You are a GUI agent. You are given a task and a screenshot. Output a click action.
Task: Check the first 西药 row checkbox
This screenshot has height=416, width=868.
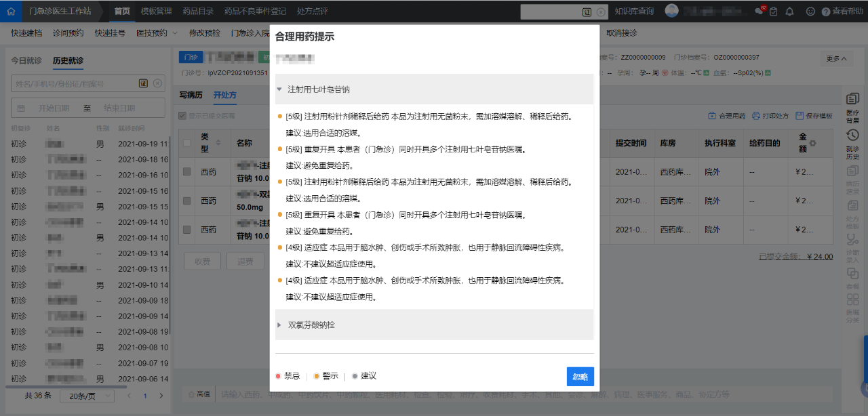point(186,171)
